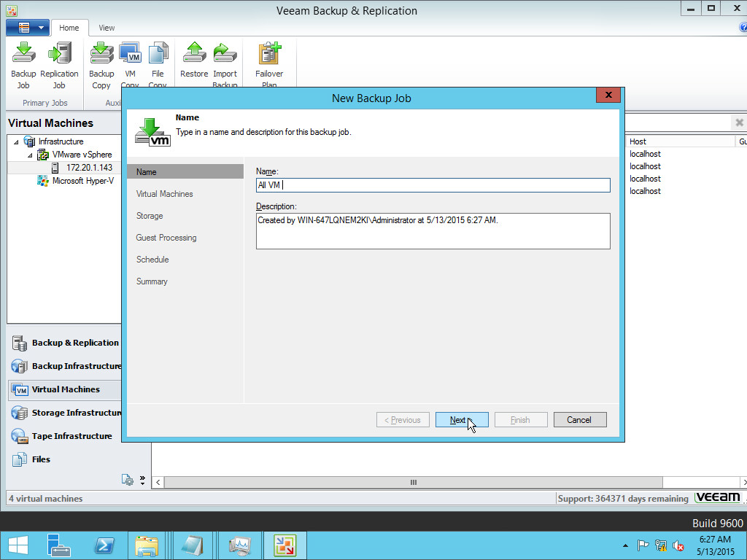Go to the Virtual Machines wizard step
This screenshot has height=560, width=747.
click(x=164, y=194)
